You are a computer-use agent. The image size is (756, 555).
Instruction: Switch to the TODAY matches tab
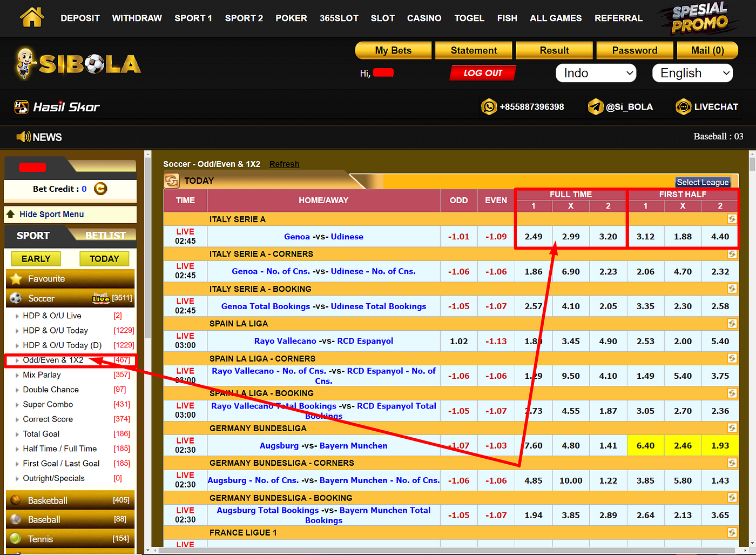coord(104,259)
